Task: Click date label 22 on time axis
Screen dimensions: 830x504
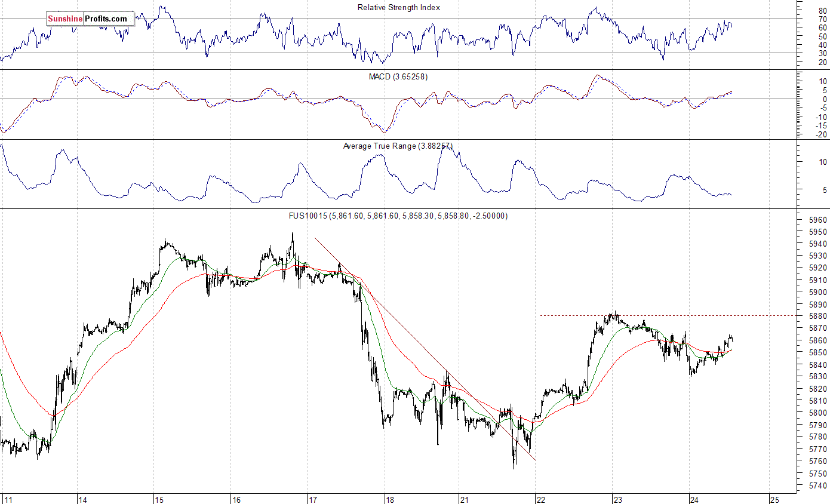Action: click(x=540, y=499)
